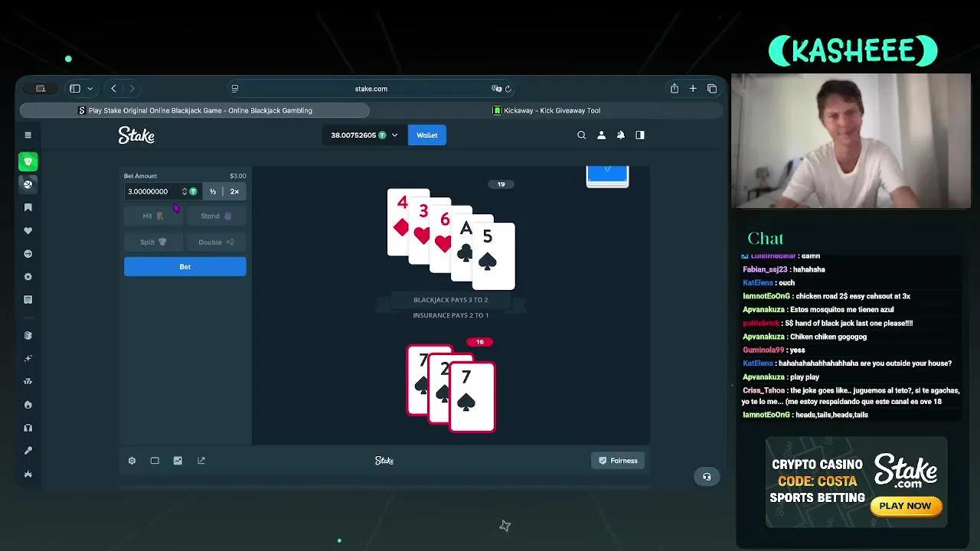Click the microphone icon in left sidebar

28,450
